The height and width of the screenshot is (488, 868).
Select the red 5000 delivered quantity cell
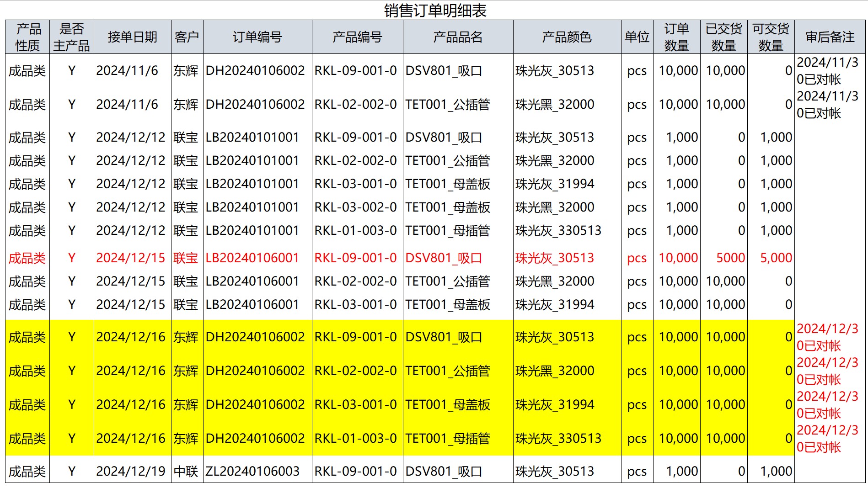click(x=730, y=258)
